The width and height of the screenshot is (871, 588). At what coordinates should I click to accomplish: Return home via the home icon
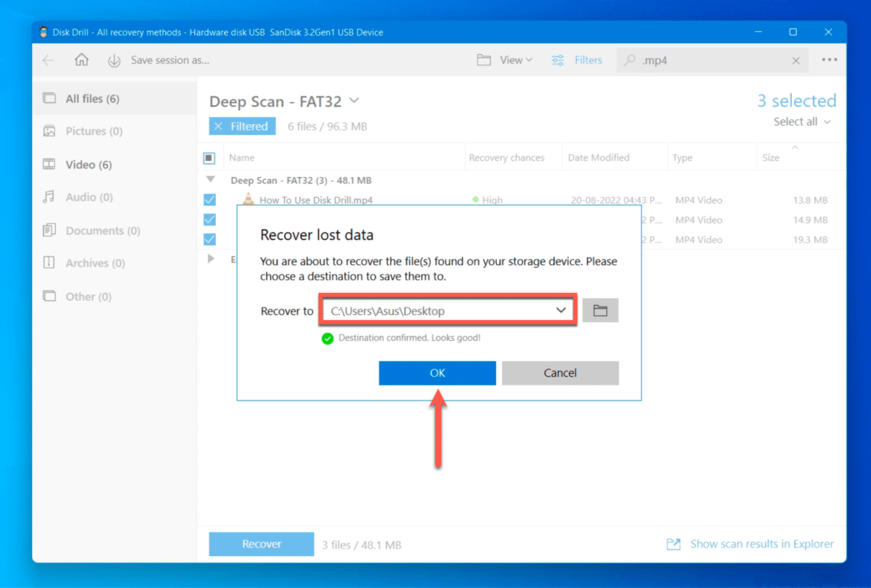click(81, 60)
